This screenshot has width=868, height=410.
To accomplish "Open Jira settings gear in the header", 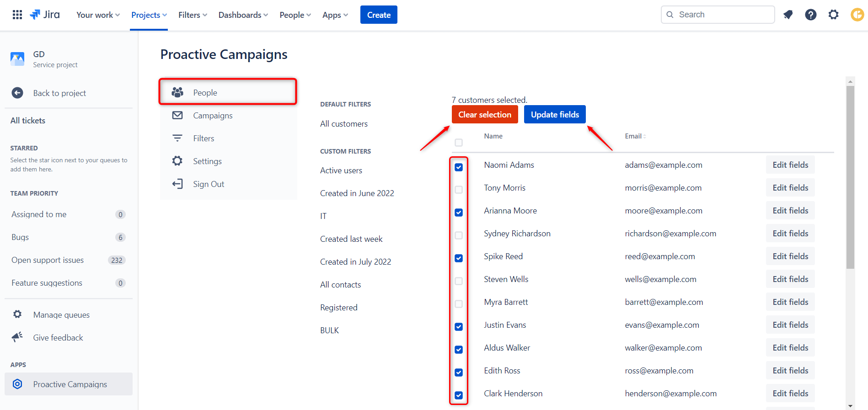I will pyautogui.click(x=834, y=15).
